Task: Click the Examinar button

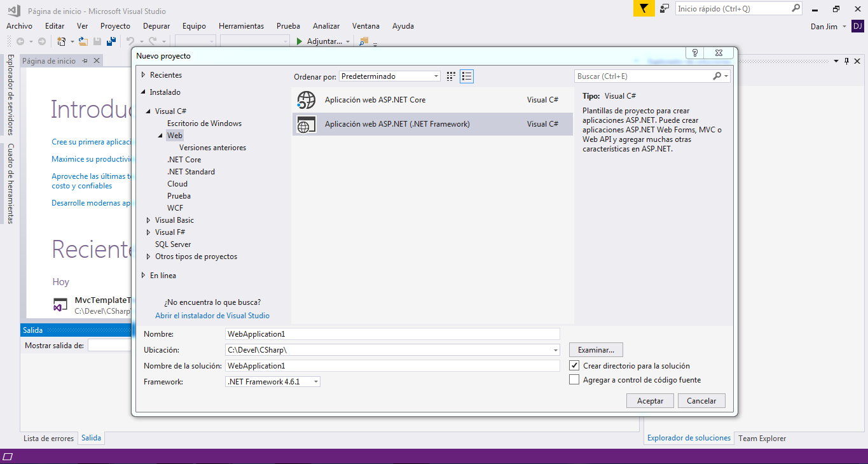Action: (x=596, y=350)
